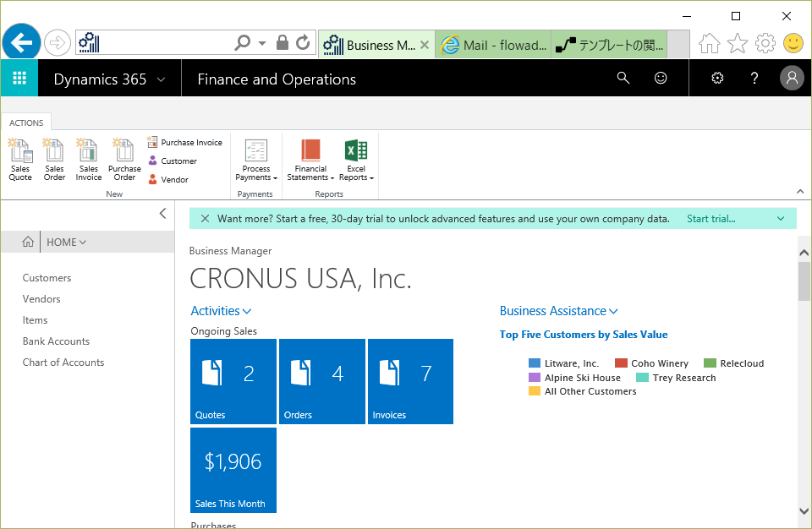Click the address bar search magnifier
Image resolution: width=812 pixels, height=529 pixels.
pos(243,42)
